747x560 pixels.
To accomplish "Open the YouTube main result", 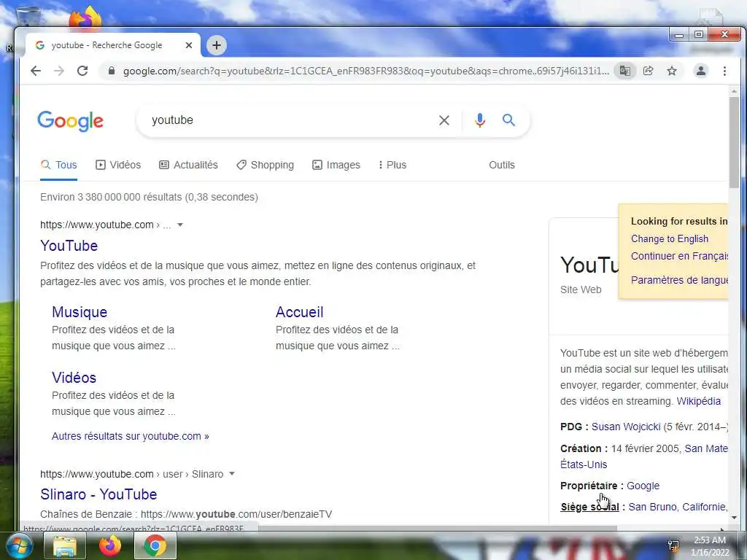I will coord(69,246).
